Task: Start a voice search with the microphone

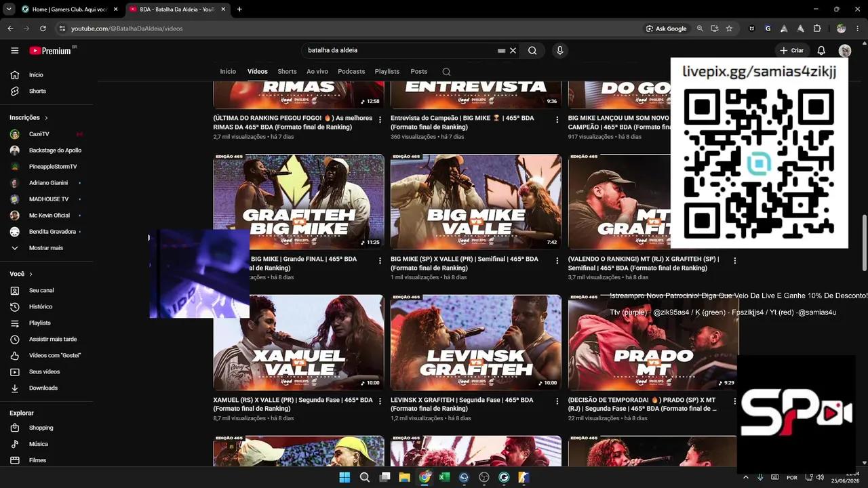Action: 559,50
